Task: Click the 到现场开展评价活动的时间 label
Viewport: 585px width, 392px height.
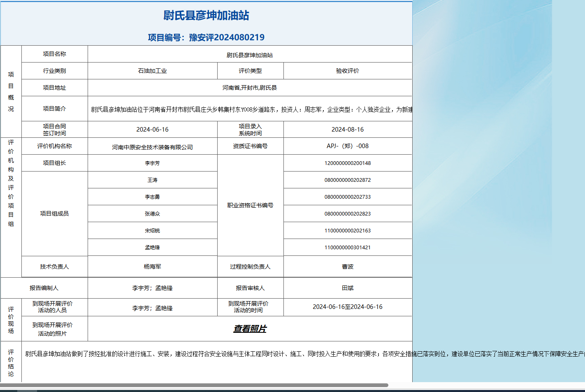Action: point(248,307)
